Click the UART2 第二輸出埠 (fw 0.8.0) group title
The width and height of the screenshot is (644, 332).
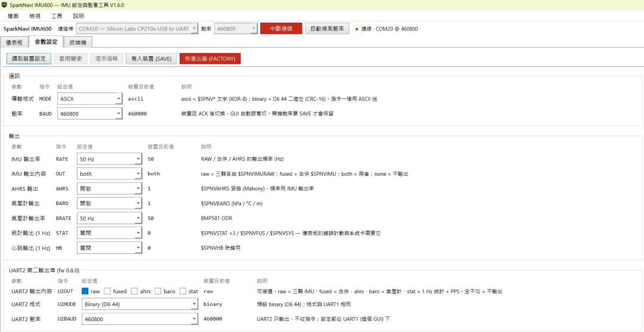pyautogui.click(x=44, y=271)
